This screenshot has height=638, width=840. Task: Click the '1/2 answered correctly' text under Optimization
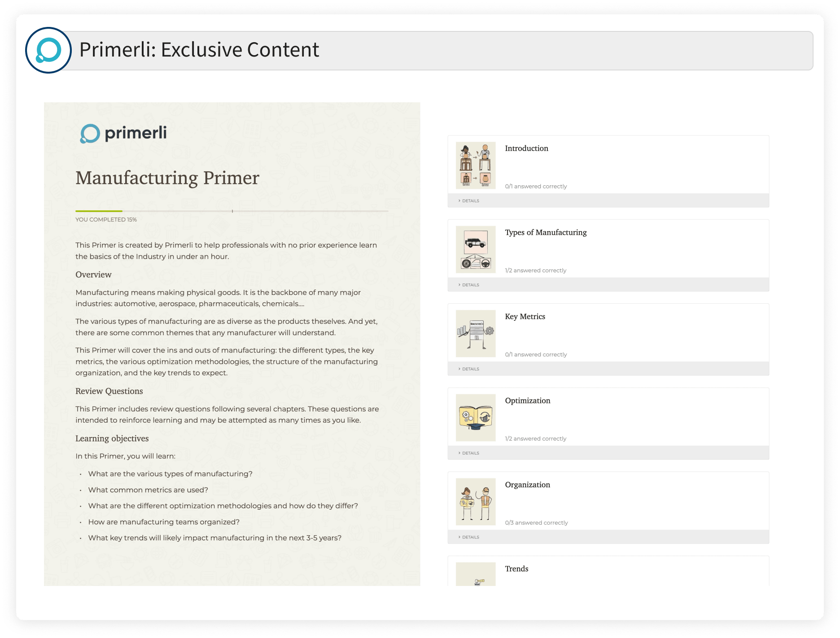[x=536, y=438]
